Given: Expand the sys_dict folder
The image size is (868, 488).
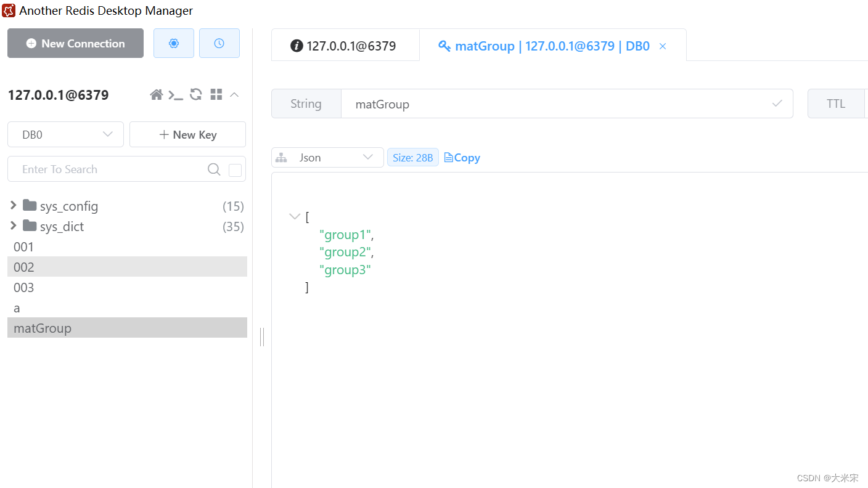Looking at the screenshot, I should [14, 226].
